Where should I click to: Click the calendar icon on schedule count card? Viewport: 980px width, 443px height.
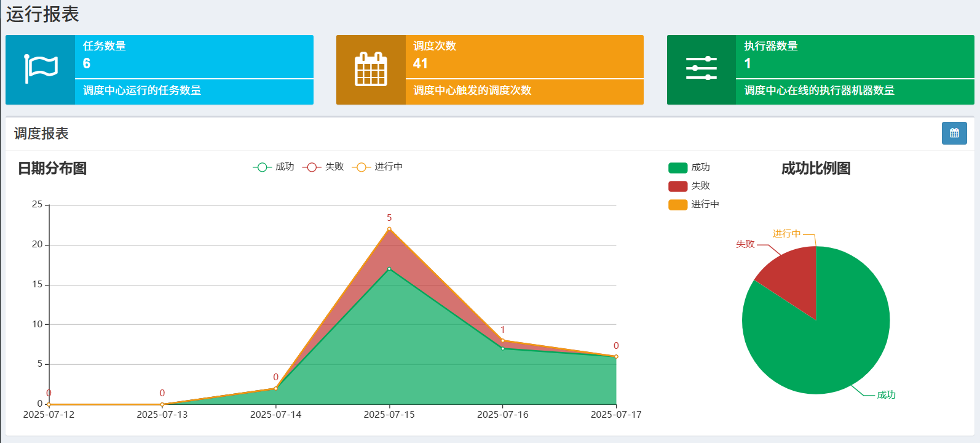pyautogui.click(x=371, y=70)
